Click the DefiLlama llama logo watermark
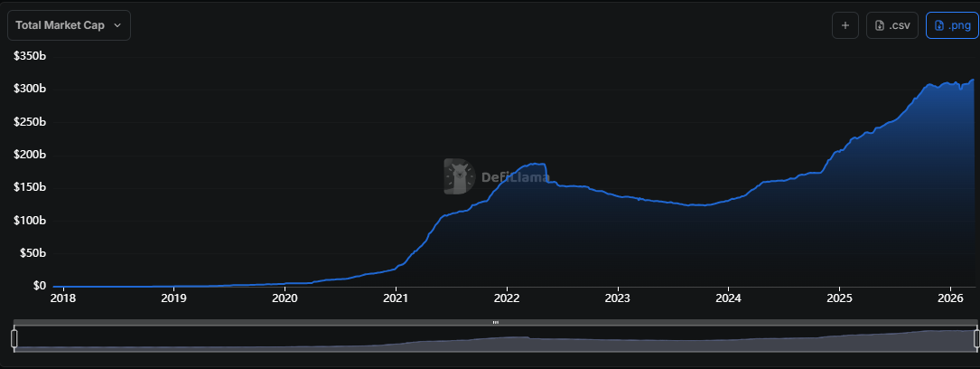Viewport: 980px width, 369px height. click(459, 176)
